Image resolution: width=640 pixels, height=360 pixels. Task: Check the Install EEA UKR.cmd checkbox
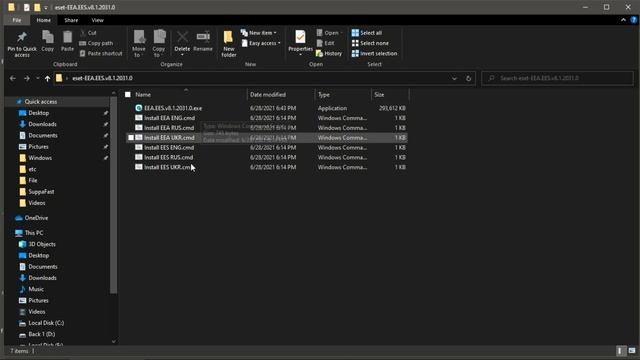pyautogui.click(x=131, y=138)
